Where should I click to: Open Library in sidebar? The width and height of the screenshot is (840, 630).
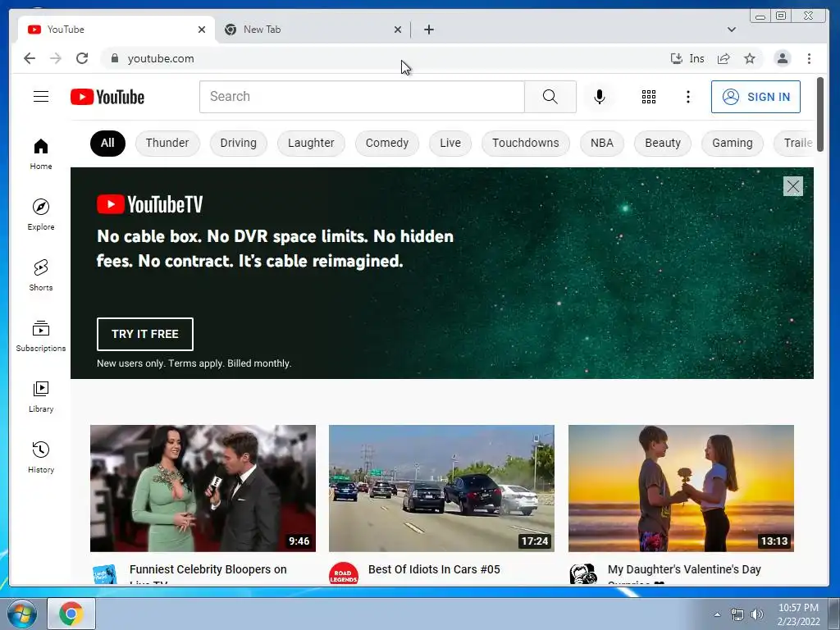41,396
